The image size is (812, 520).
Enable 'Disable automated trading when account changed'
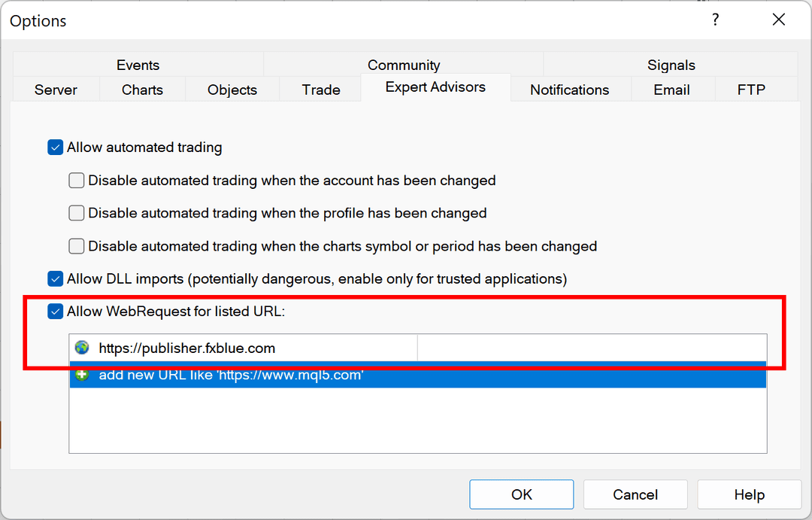tap(76, 180)
